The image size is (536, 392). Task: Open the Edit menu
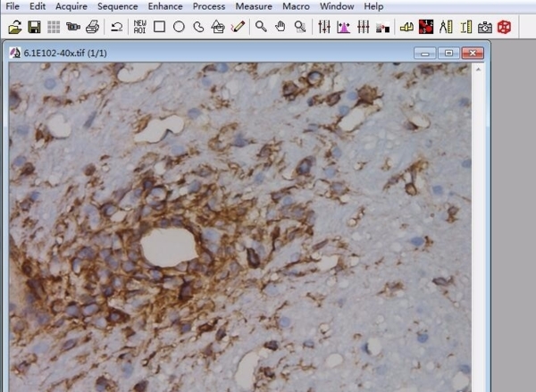click(x=38, y=6)
